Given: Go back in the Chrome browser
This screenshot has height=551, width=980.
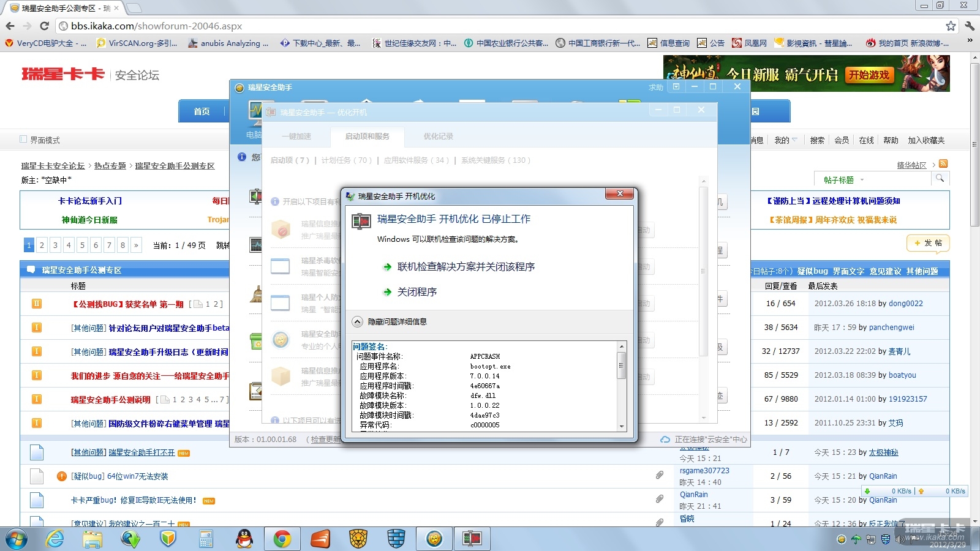Looking at the screenshot, I should pyautogui.click(x=10, y=26).
